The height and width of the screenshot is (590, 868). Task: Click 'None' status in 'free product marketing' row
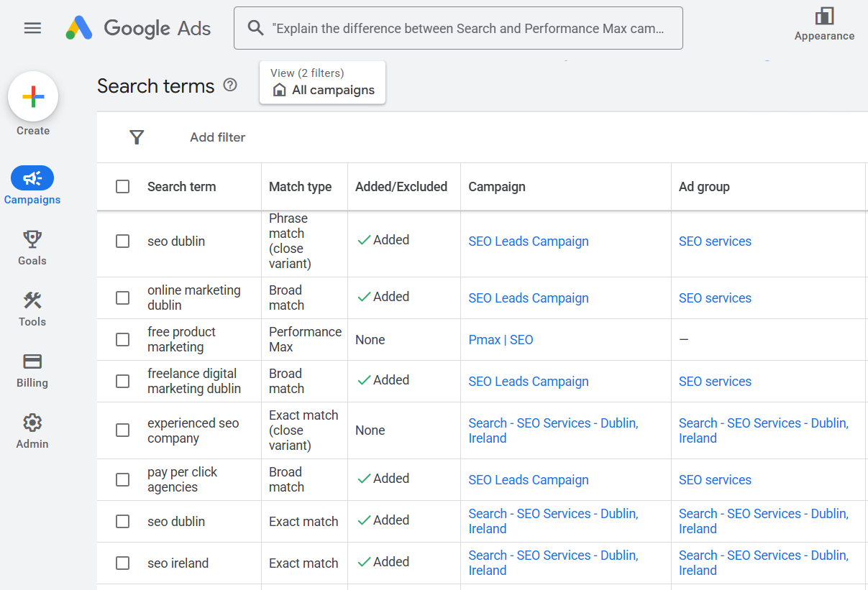coord(370,340)
